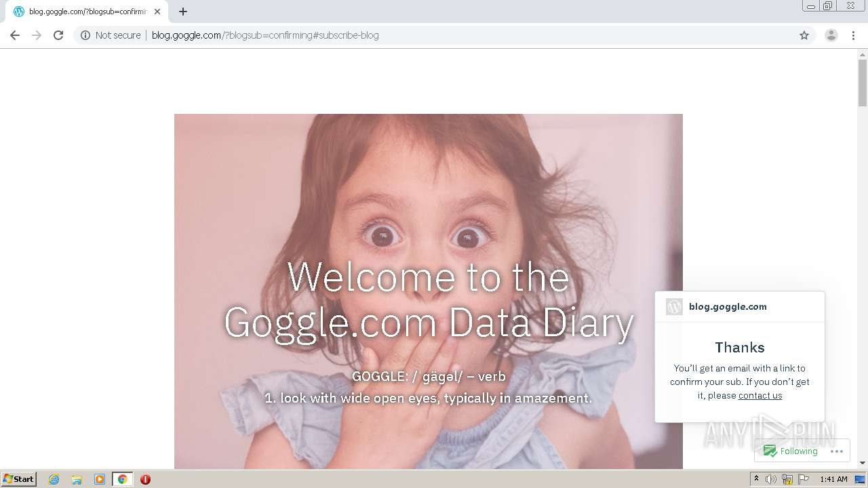This screenshot has width=868, height=488.
Task: Click the 'look with wide open eyes' text
Action: click(429, 398)
